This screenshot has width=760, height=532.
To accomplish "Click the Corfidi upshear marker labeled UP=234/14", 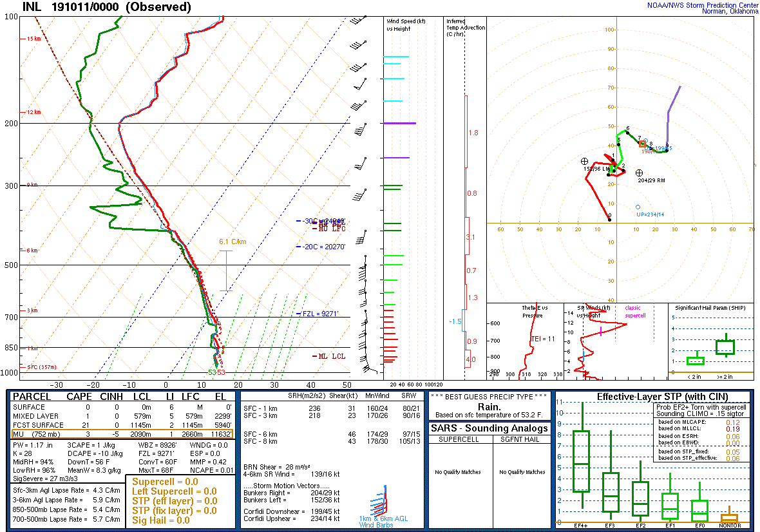I will point(638,207).
